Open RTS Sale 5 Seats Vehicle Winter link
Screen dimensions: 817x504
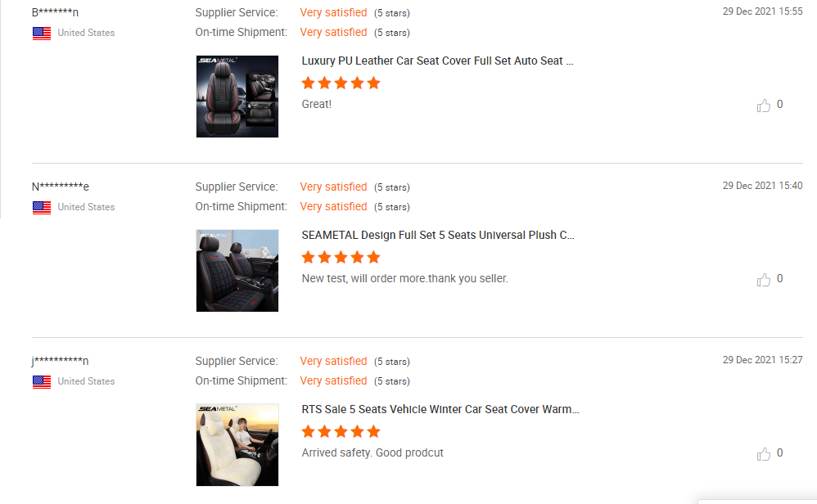click(x=440, y=409)
